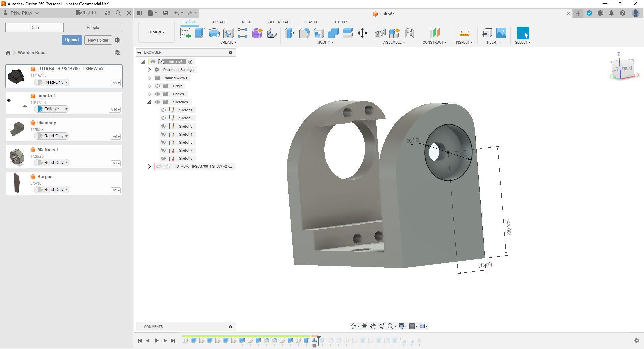644x349 pixels.
Task: Open the notifications bell
Action: coord(611,13)
